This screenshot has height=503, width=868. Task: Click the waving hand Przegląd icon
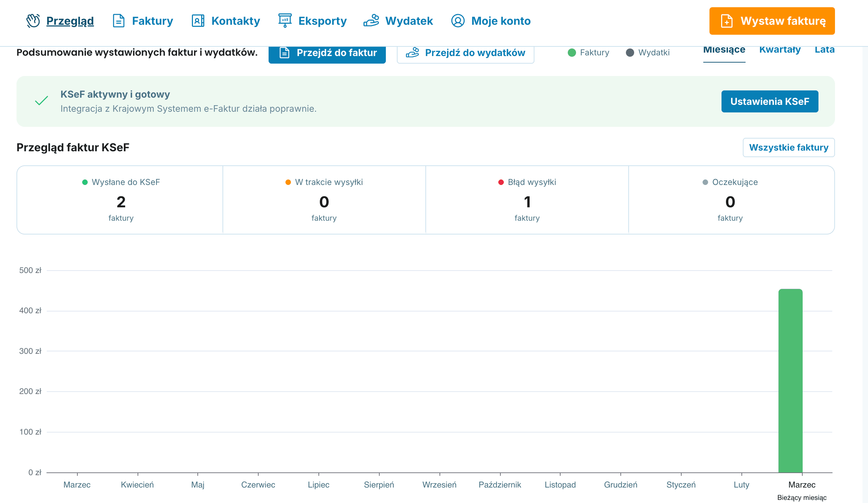[33, 21]
